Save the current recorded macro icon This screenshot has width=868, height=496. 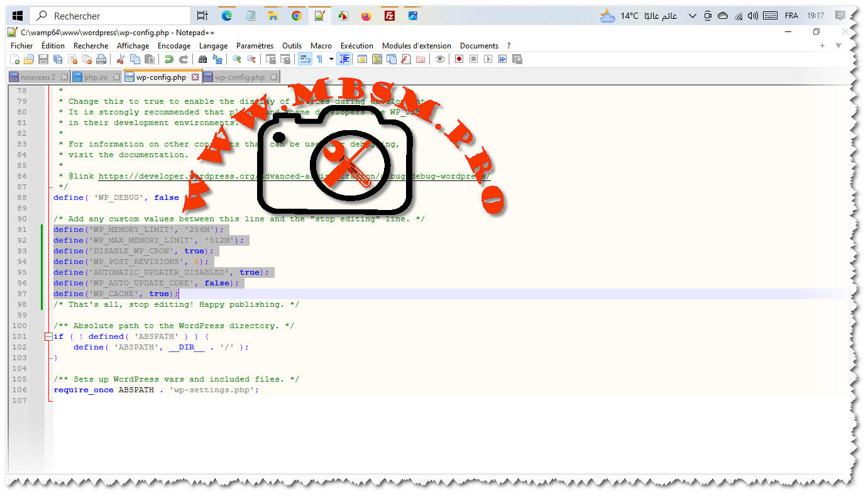tap(517, 59)
